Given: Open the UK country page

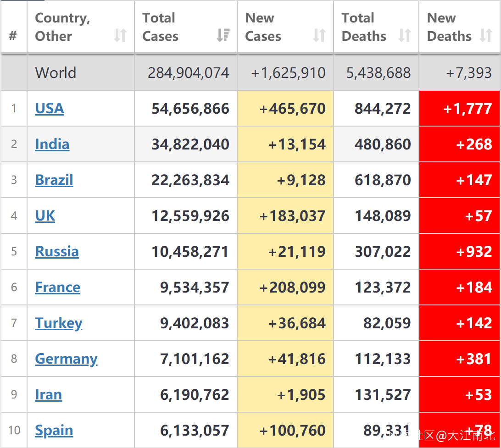Looking at the screenshot, I should pyautogui.click(x=45, y=216).
